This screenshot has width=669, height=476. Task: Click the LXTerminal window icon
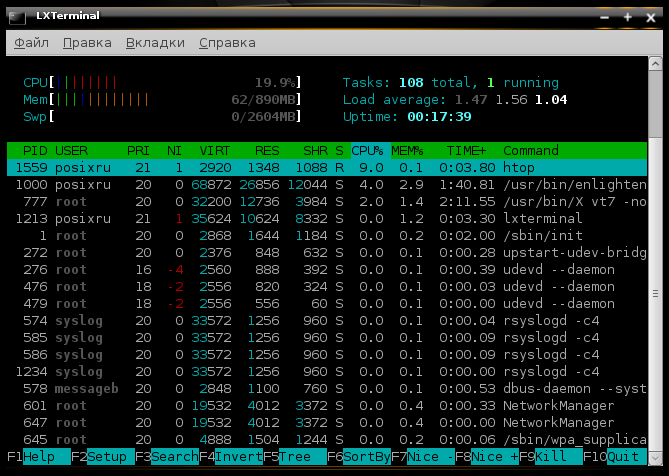click(x=17, y=17)
